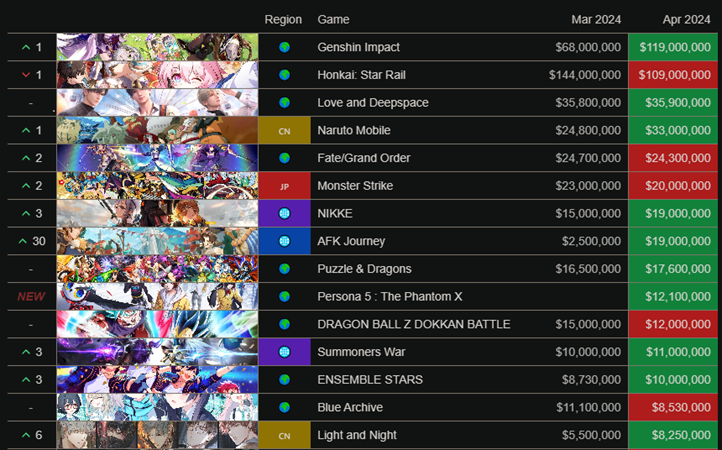The image size is (722, 450).
Task: Click the globe icon in Fate/Grand Order row
Action: pos(285,158)
